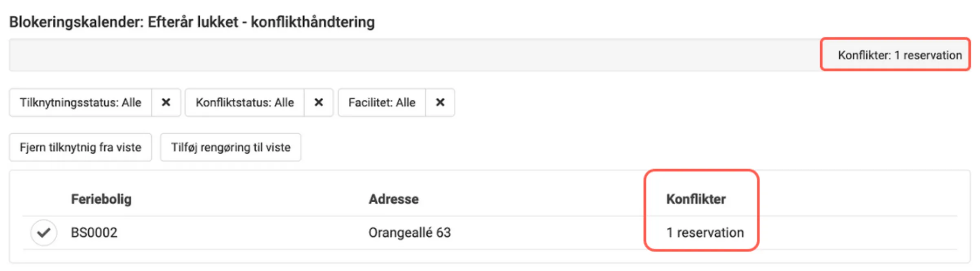Click the Konflikter: 1 reservation summary badge

click(x=900, y=55)
